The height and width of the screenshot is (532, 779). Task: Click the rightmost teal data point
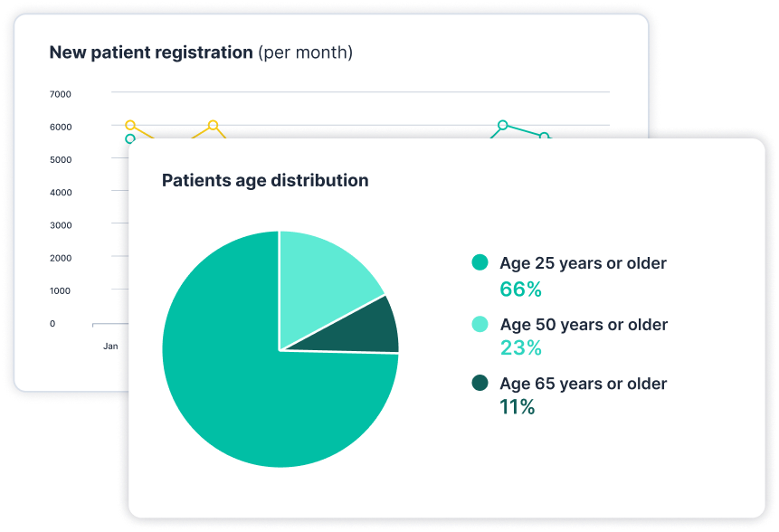[544, 137]
